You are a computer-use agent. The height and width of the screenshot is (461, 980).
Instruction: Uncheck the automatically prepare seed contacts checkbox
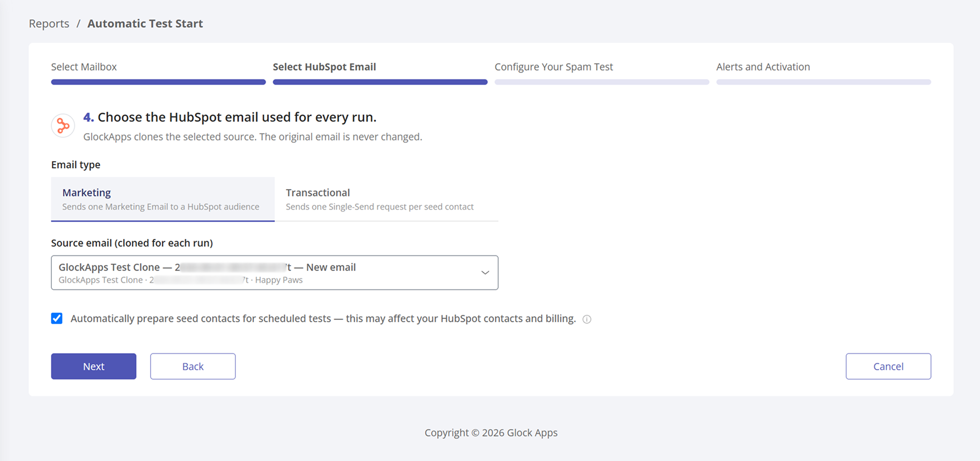pyautogui.click(x=57, y=318)
